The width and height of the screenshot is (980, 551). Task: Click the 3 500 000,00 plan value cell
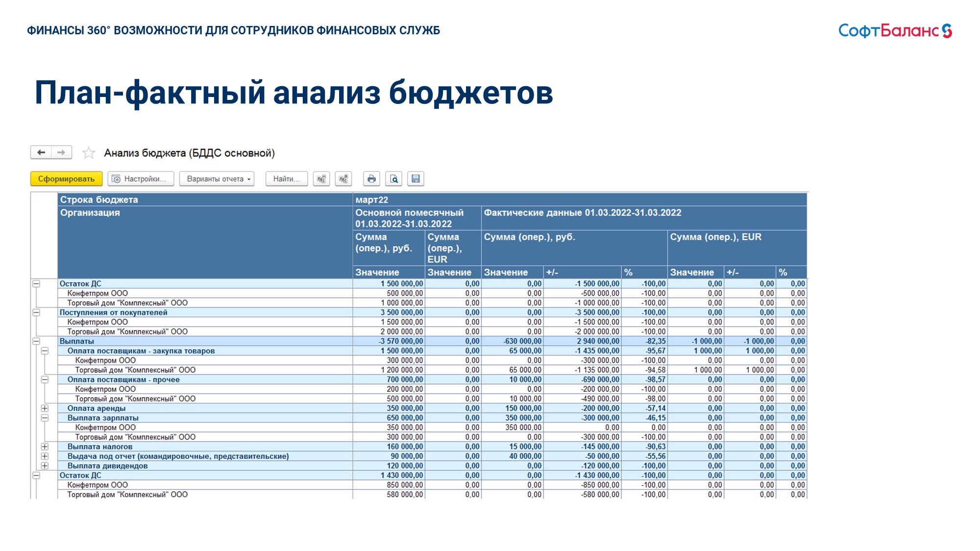[x=389, y=312]
